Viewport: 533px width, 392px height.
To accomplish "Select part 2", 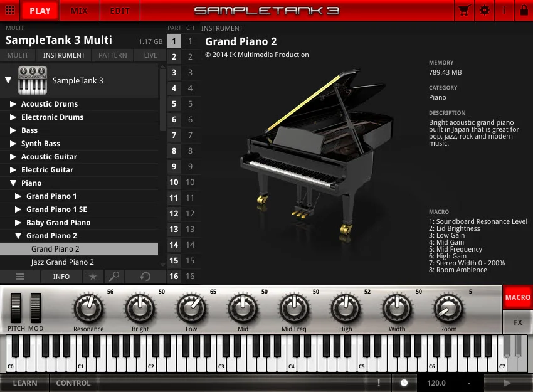I will [x=174, y=56].
